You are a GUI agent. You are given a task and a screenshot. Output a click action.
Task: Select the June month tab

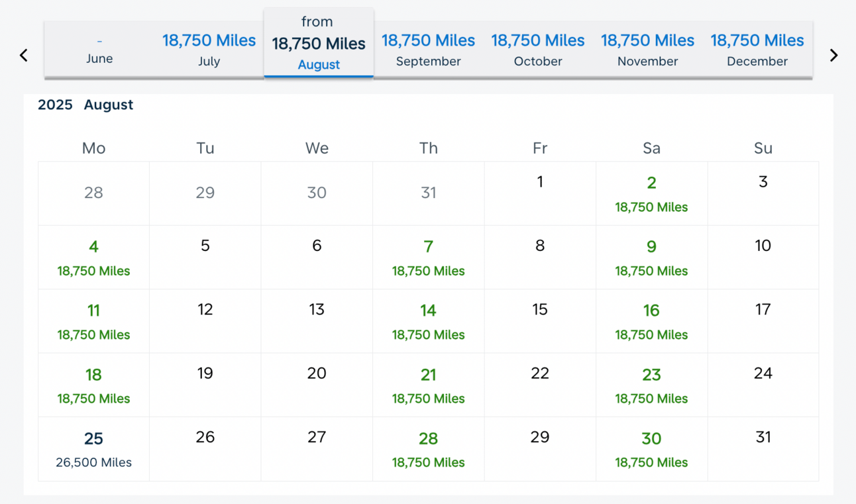click(99, 50)
